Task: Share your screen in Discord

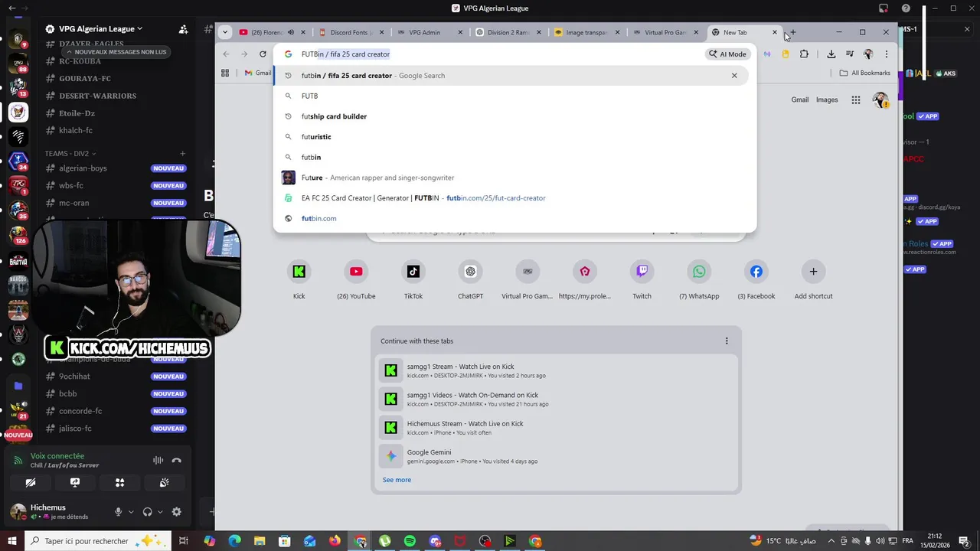Action: [x=75, y=483]
